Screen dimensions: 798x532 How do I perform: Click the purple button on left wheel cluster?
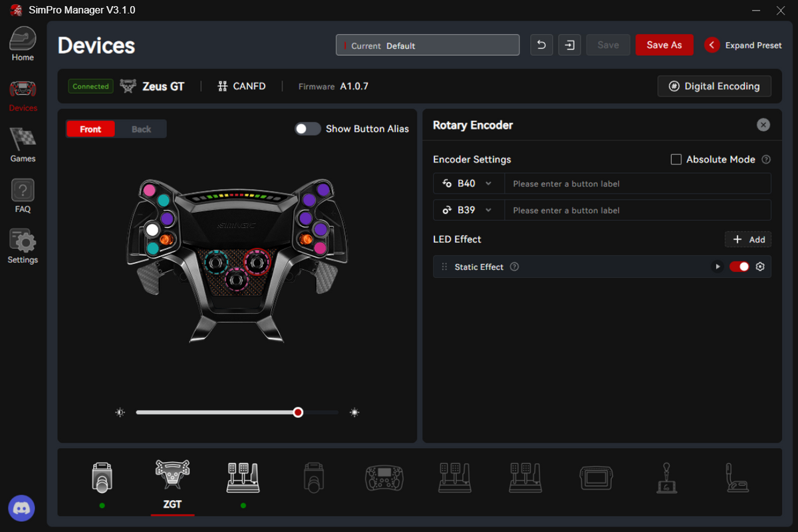click(166, 218)
